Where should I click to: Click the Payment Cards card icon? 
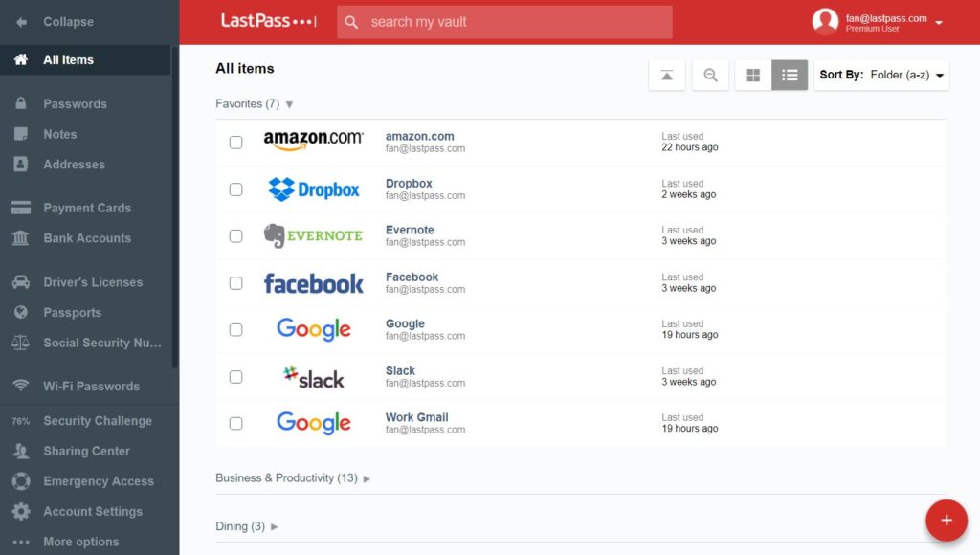coord(21,208)
